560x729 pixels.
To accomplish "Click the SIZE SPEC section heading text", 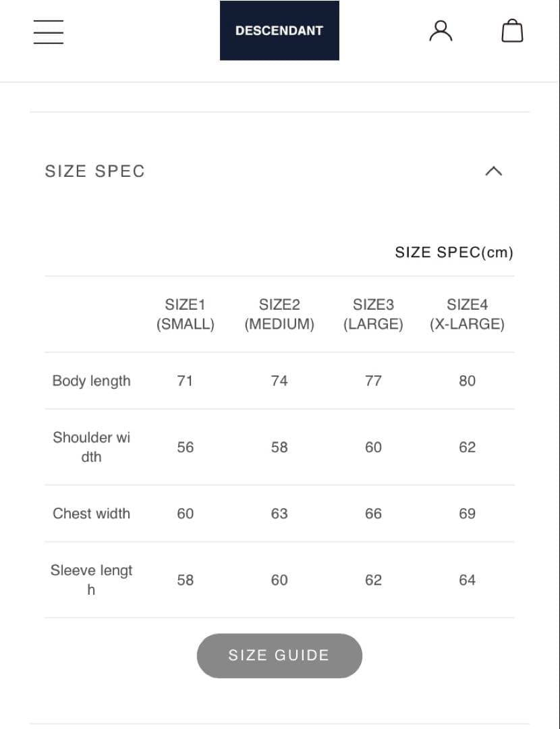I will [x=95, y=171].
